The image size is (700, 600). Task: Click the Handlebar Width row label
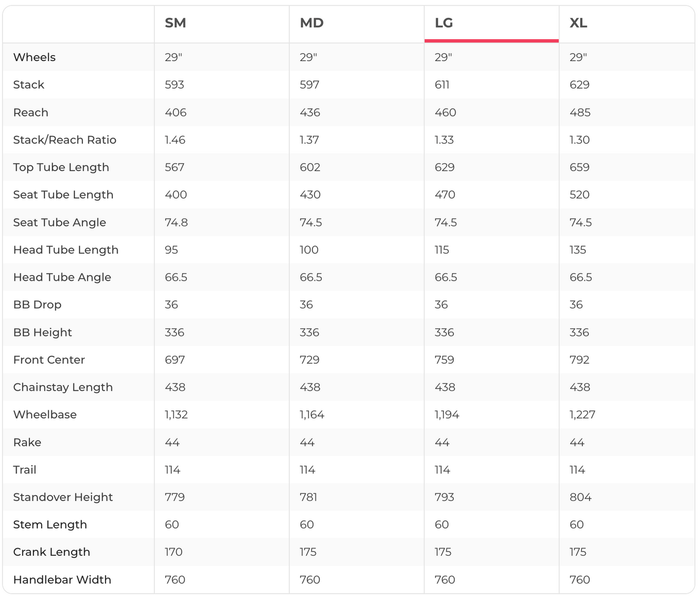62,580
